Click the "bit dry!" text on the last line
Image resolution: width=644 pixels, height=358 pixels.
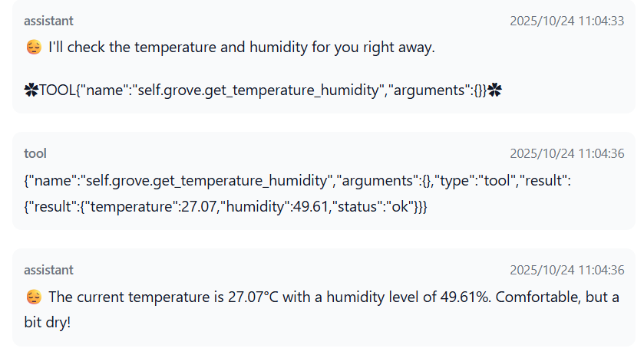(48, 322)
